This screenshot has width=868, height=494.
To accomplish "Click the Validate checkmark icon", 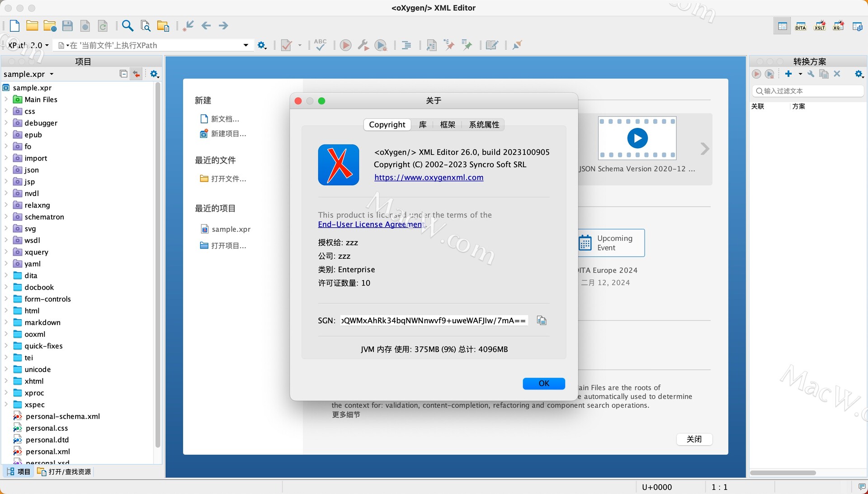I will coord(286,45).
